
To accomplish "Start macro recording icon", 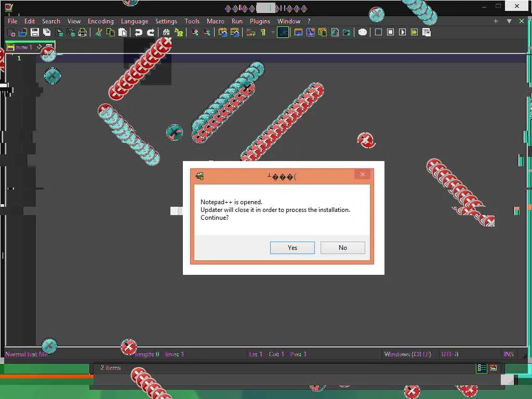I will tap(378, 32).
